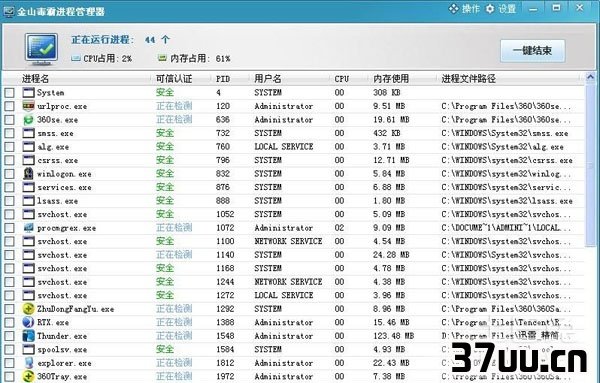Screen dimensions: 600x383
Task: Check the Thunder.exe checkbox
Action: tap(10, 336)
